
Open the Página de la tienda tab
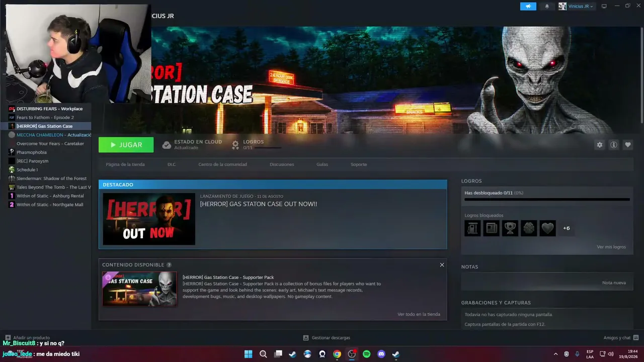pos(125,164)
